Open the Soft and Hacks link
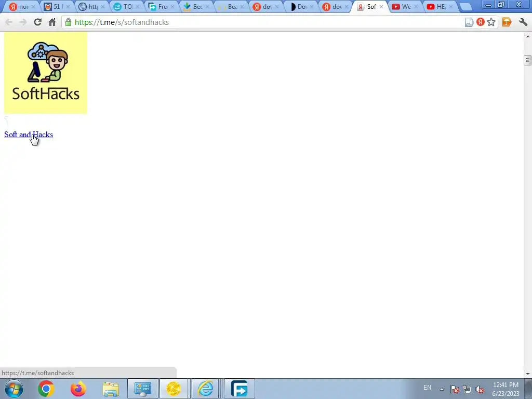 (29, 135)
